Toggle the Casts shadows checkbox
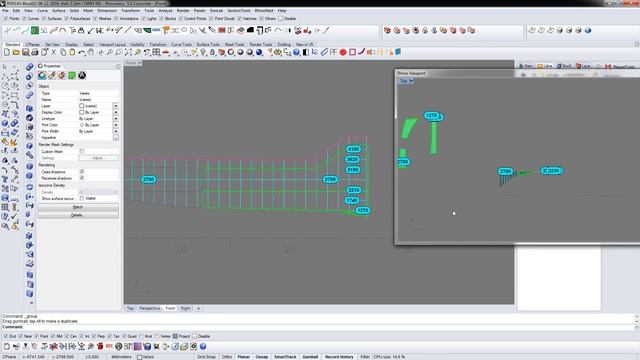The height and width of the screenshot is (360, 640). (x=82, y=172)
